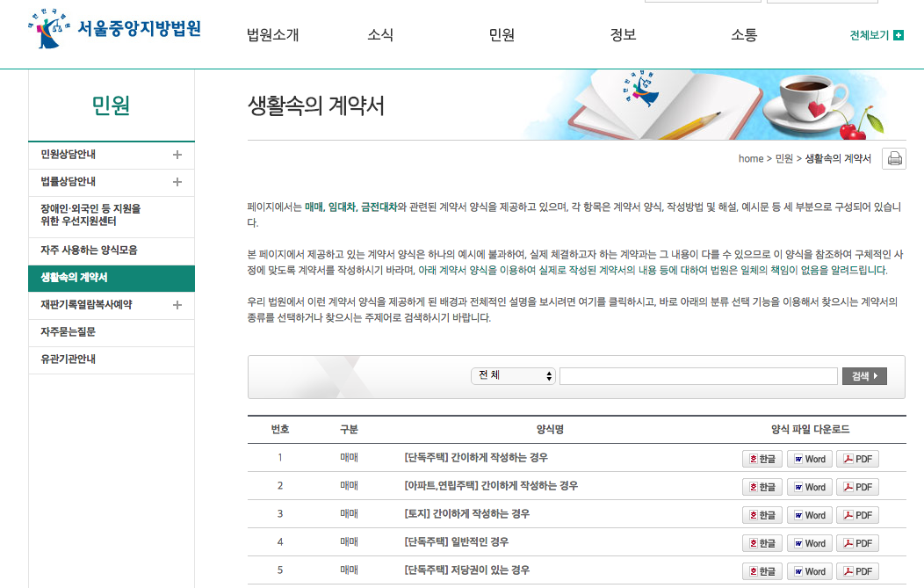
Task: Expand 민원상담안내 sidebar section
Action: pos(177,155)
